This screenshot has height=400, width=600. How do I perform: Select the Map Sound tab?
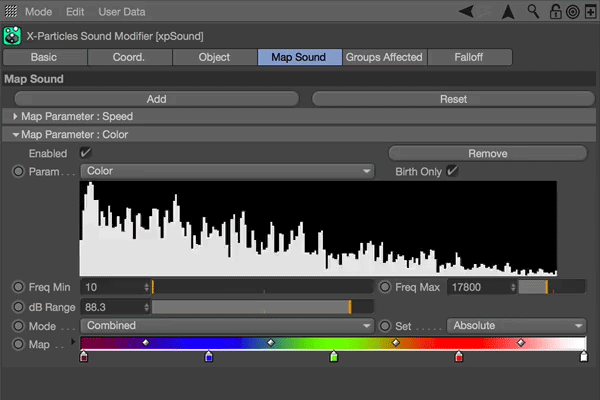[x=300, y=57]
